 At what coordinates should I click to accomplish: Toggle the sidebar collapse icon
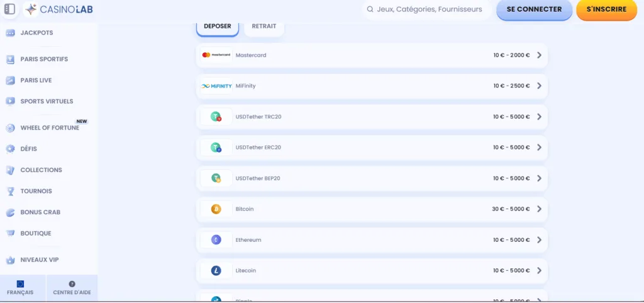(9, 9)
